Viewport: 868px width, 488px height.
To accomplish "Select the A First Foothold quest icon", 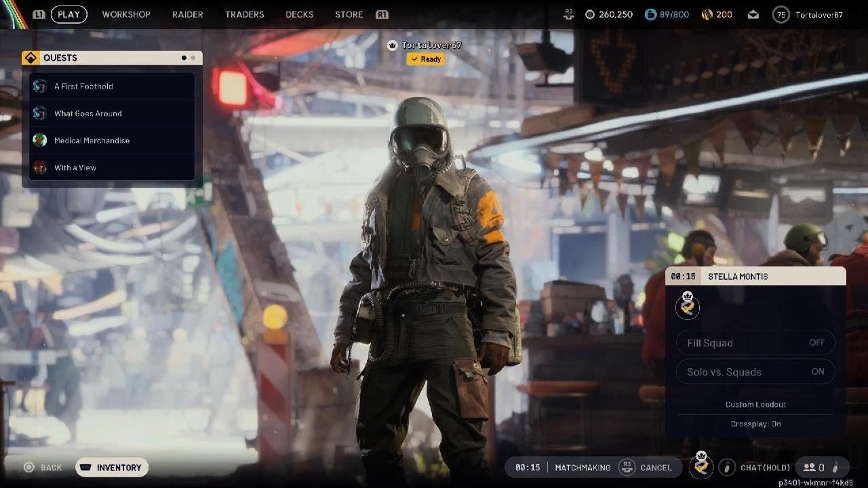I will [x=40, y=86].
